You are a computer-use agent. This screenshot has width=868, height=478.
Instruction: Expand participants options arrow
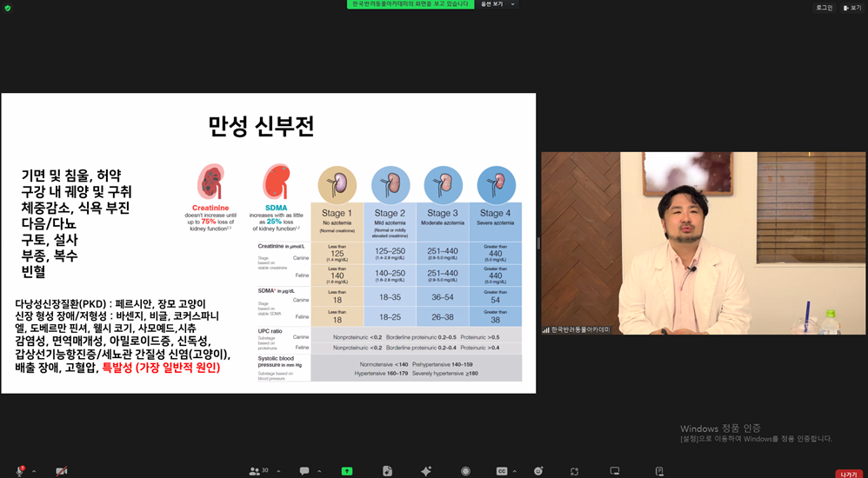click(278, 471)
